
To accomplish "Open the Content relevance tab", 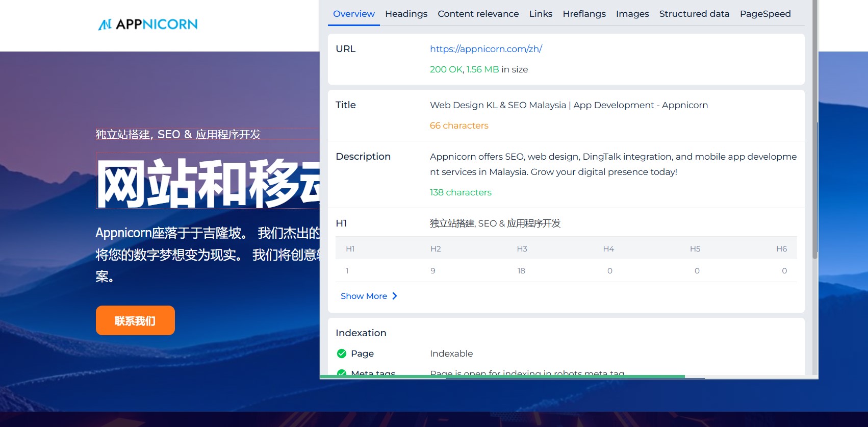I will click(478, 14).
